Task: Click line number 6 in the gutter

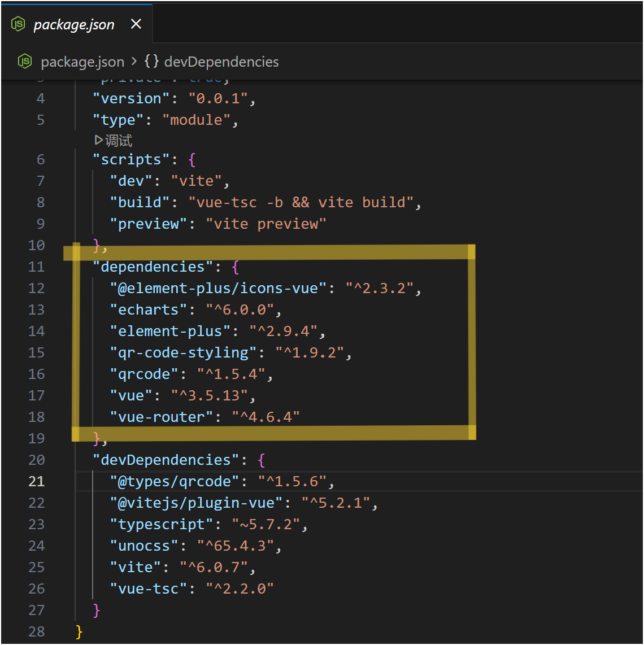Action: pos(40,160)
